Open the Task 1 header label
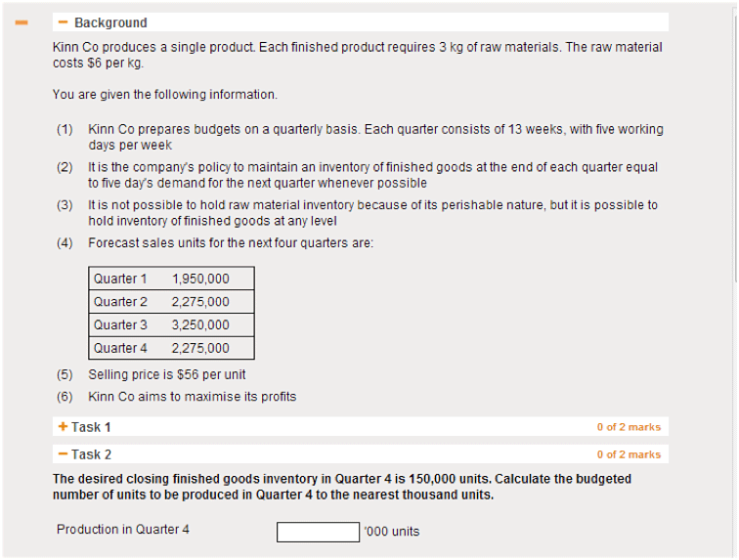 pyautogui.click(x=92, y=427)
